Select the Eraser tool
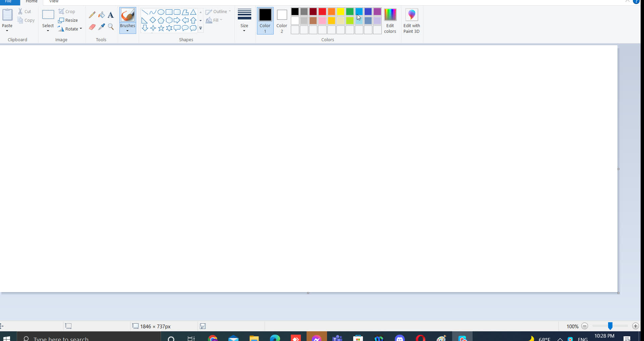Viewport: 644px width, 341px height. 92,27
